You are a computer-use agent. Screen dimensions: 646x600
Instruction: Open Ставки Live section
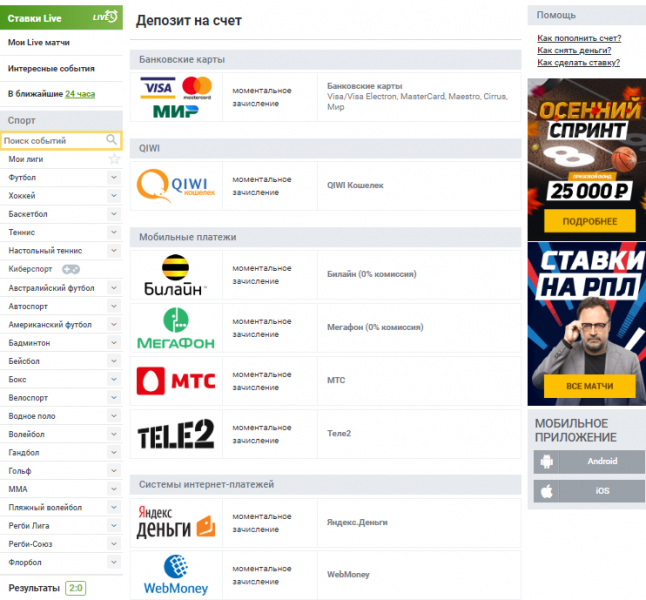point(61,18)
